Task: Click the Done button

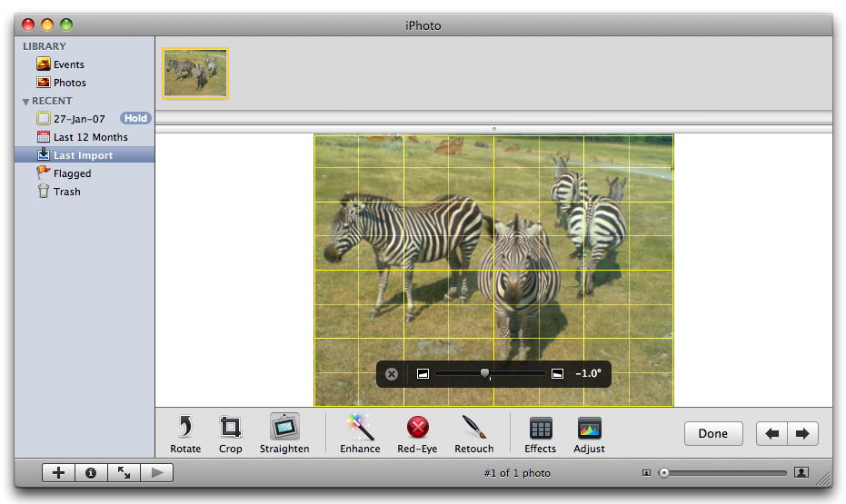Action: (x=712, y=434)
